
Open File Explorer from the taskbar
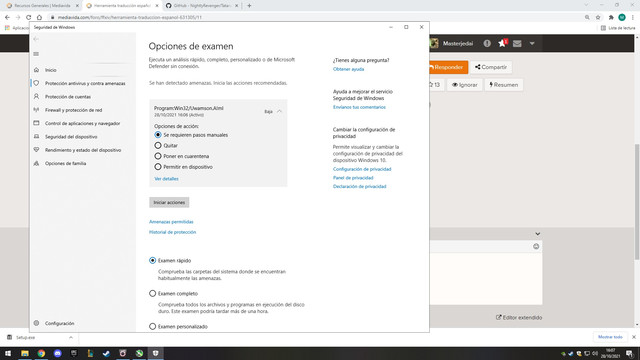click(x=25, y=353)
